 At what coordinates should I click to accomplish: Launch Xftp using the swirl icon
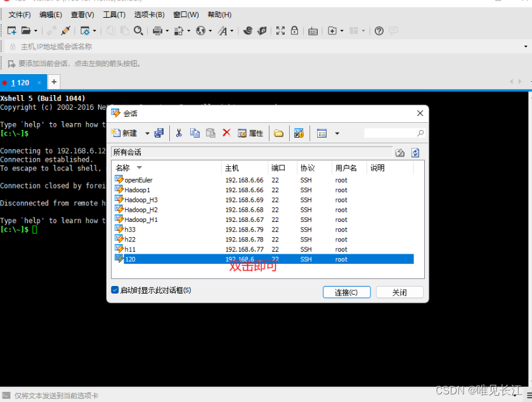248,31
